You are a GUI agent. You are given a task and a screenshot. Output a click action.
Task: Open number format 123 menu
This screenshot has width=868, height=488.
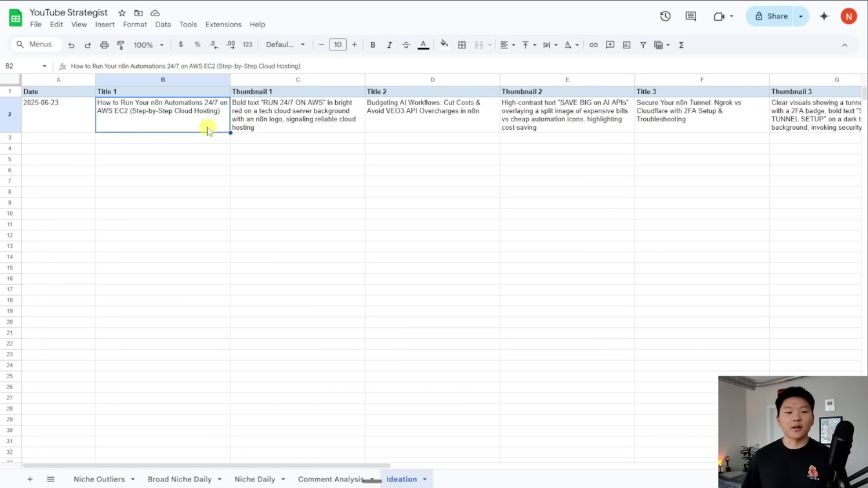click(x=247, y=45)
